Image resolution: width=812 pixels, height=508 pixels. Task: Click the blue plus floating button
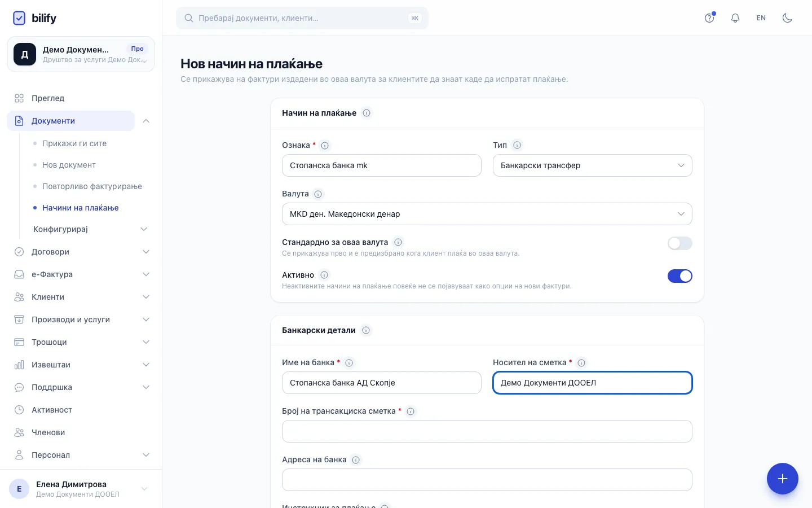click(x=783, y=479)
